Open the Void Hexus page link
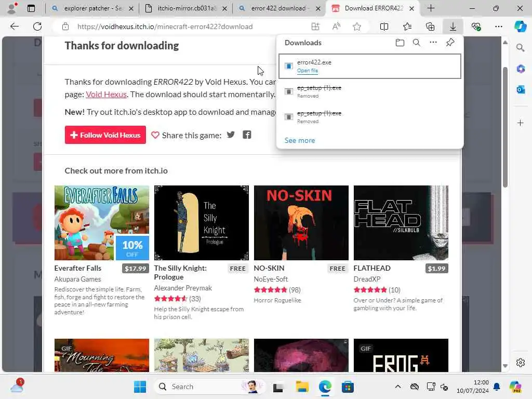 [106, 95]
